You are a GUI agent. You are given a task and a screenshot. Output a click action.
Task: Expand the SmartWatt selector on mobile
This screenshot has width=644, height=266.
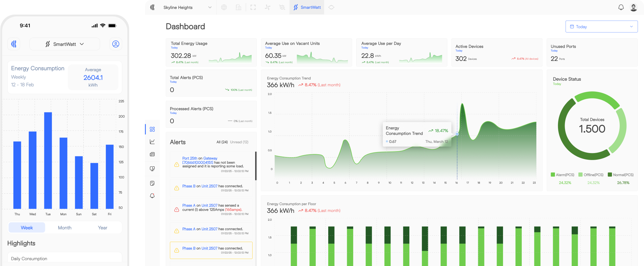[x=64, y=44]
